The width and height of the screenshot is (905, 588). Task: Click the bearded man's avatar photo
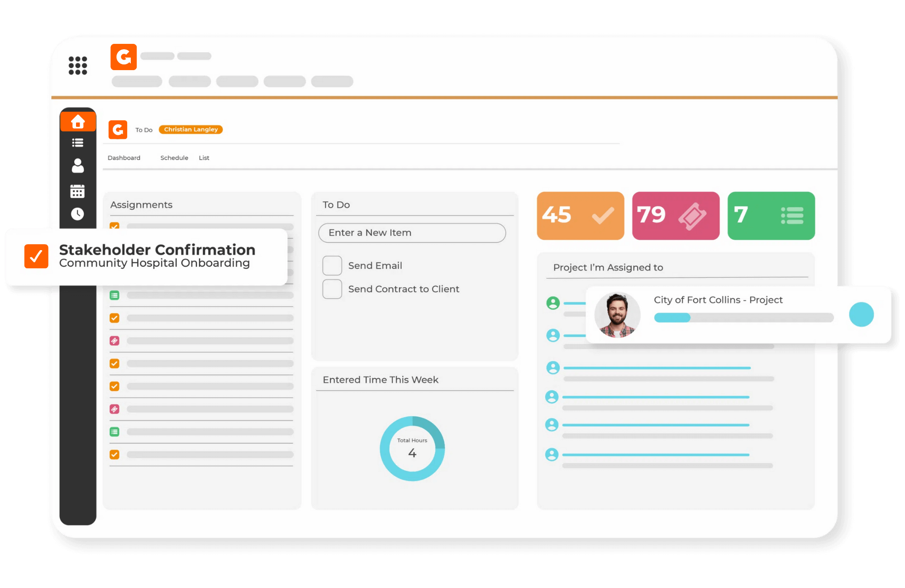point(617,315)
